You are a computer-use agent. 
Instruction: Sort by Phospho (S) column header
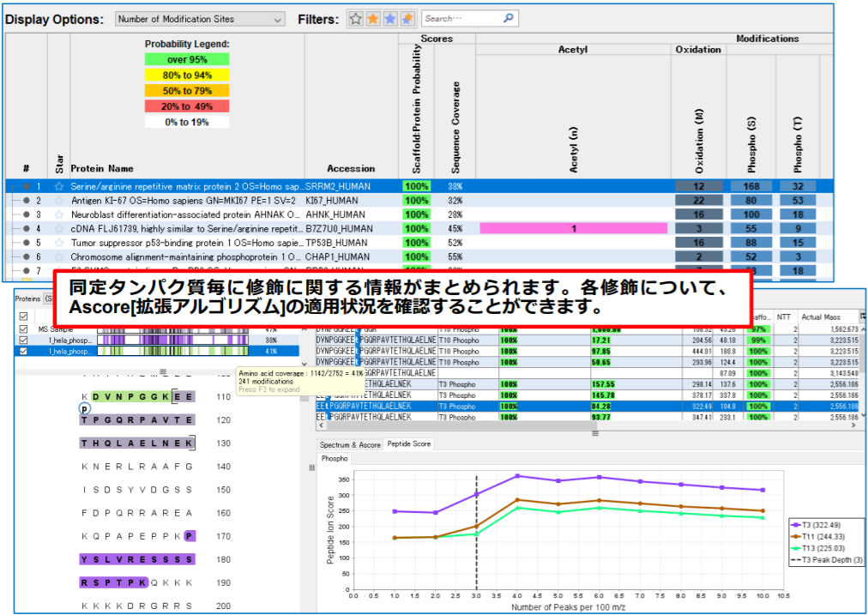(750, 146)
